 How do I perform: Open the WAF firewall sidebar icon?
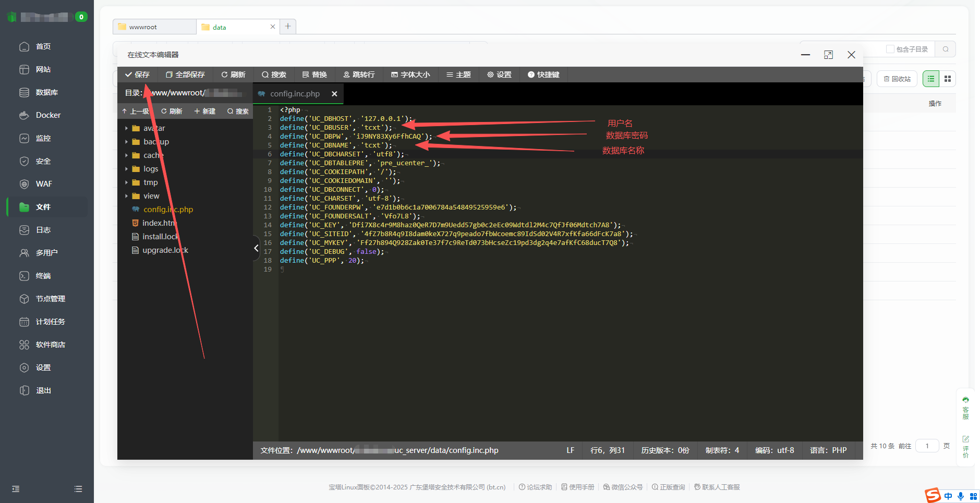coord(24,184)
